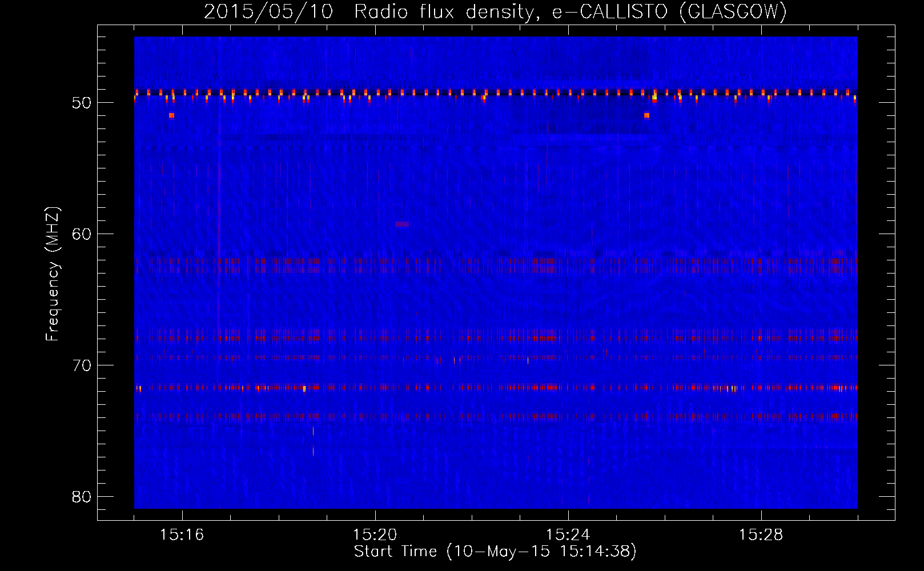Select the 80 frequency tick label

[82, 497]
